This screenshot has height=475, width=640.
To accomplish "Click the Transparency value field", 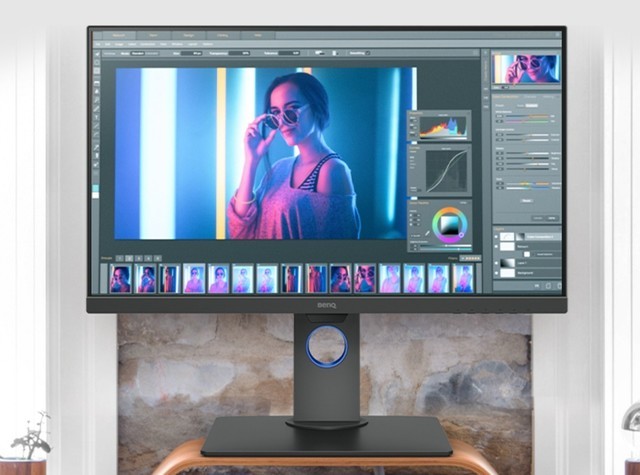I will point(240,53).
